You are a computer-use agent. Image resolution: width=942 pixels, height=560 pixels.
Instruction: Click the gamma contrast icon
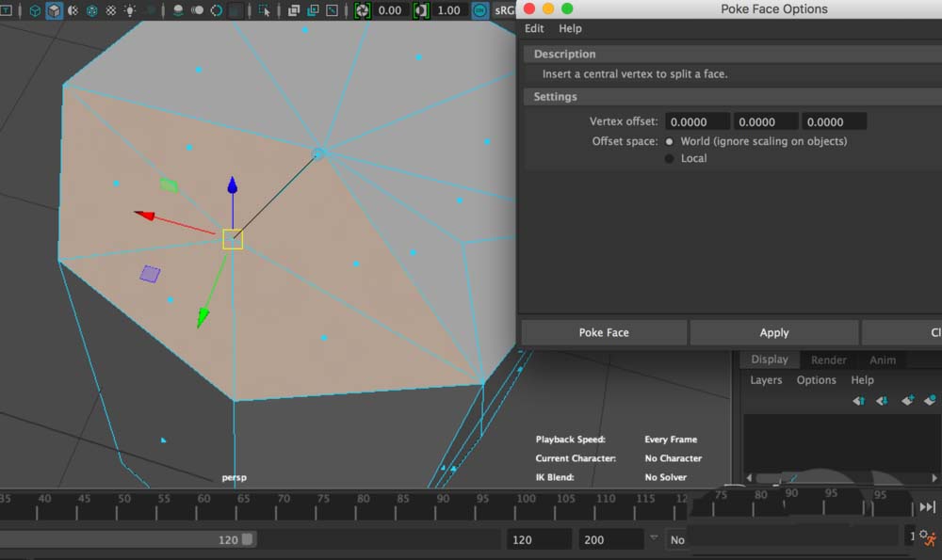(421, 10)
